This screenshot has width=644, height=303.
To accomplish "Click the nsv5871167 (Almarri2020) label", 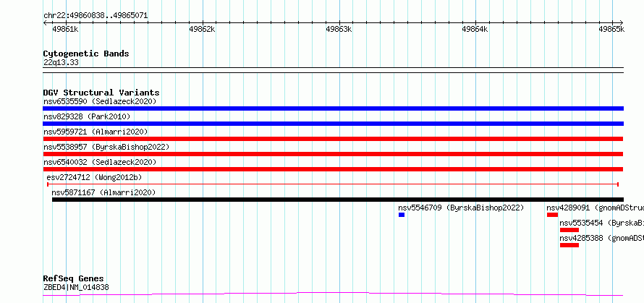I will 103,192.
